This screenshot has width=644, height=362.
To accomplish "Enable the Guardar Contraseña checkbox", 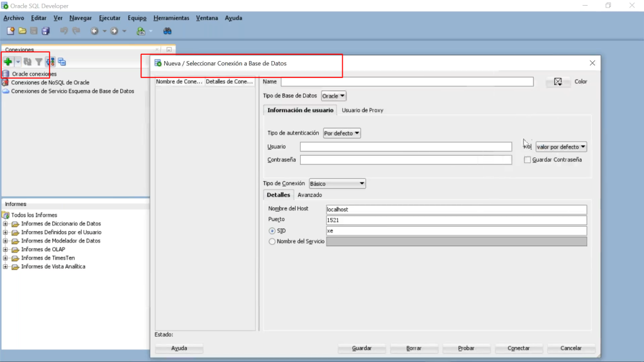I will (528, 160).
